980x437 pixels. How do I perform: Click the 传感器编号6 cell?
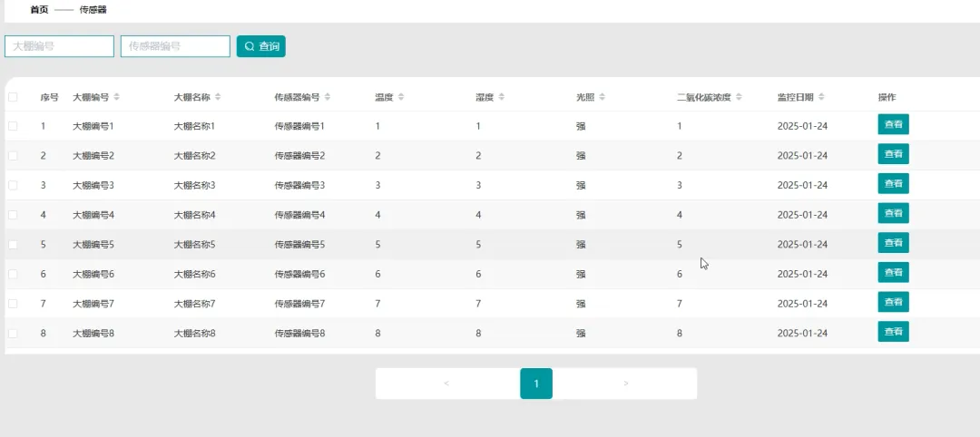tap(299, 274)
